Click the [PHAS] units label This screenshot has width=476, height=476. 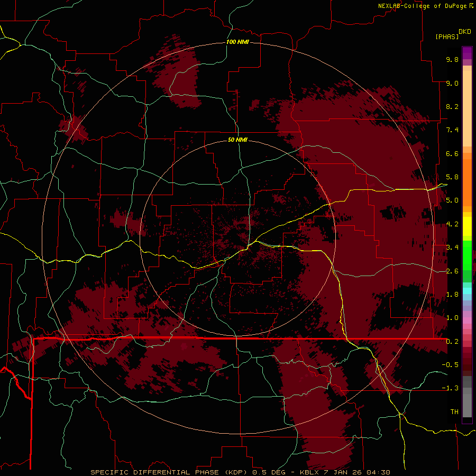[447, 37]
